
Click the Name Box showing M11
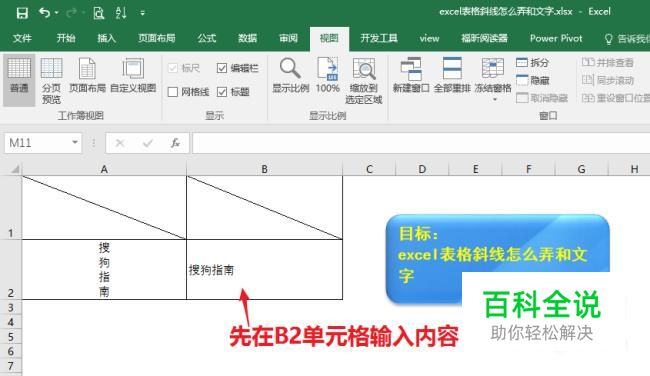click(37, 143)
